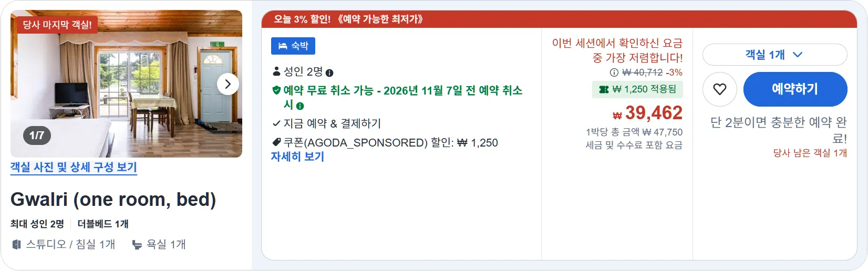The height and width of the screenshot is (271, 868).
Task: Click the Gwalri (one room, bed) title
Action: 113,200
